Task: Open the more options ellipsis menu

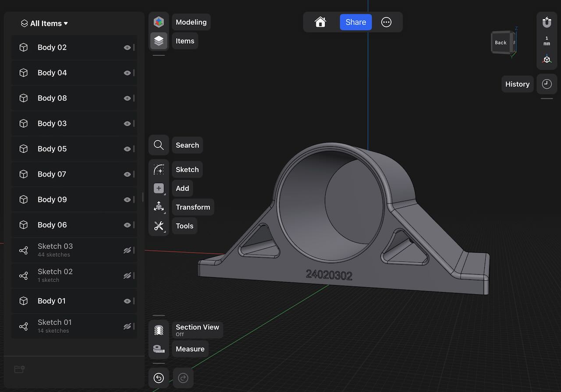Action: (386, 22)
